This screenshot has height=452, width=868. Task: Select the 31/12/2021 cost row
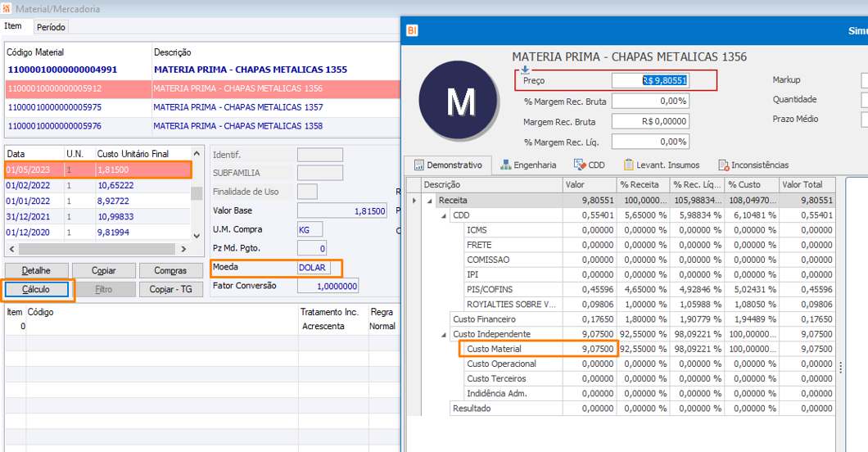pos(98,217)
